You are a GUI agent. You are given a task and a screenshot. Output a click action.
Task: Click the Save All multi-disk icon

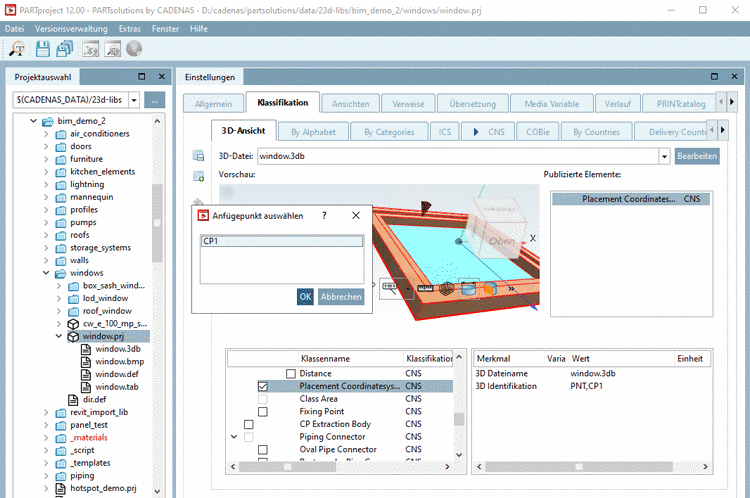pos(65,49)
